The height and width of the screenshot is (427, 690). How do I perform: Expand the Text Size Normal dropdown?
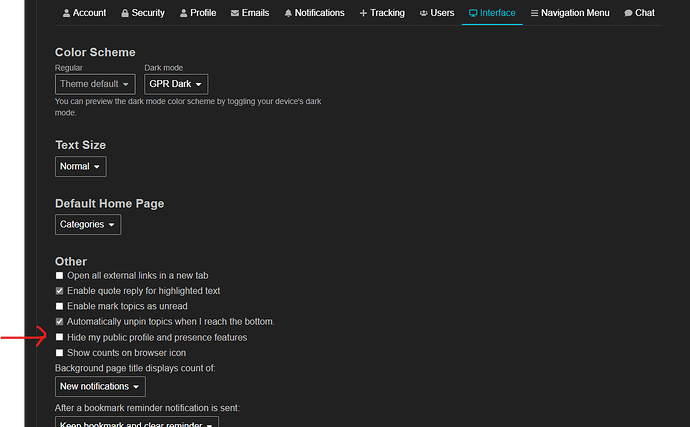(x=80, y=166)
